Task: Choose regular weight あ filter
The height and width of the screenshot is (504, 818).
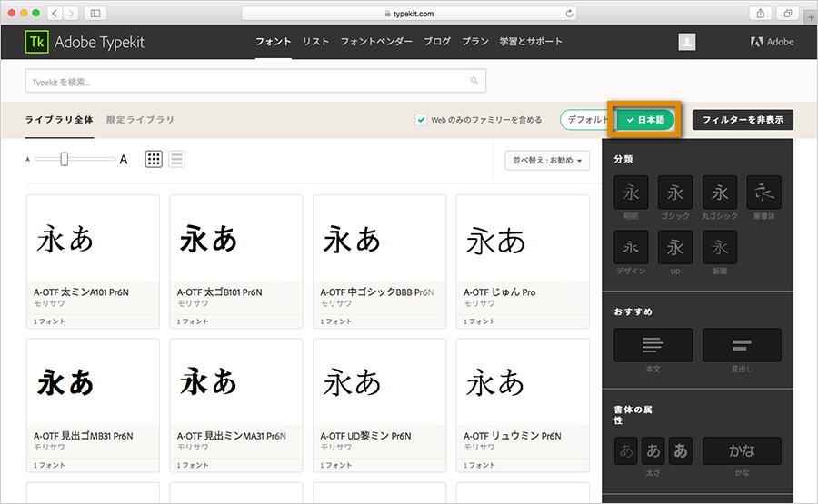Action: [653, 450]
